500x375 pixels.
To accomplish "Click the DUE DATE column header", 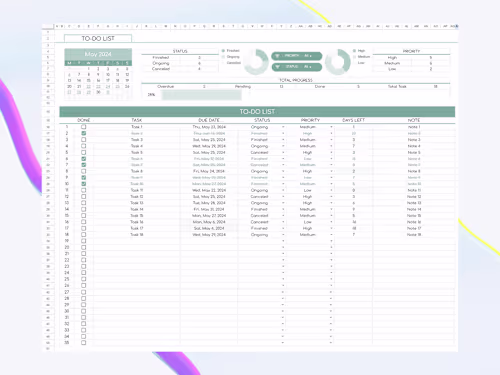I will (209, 120).
